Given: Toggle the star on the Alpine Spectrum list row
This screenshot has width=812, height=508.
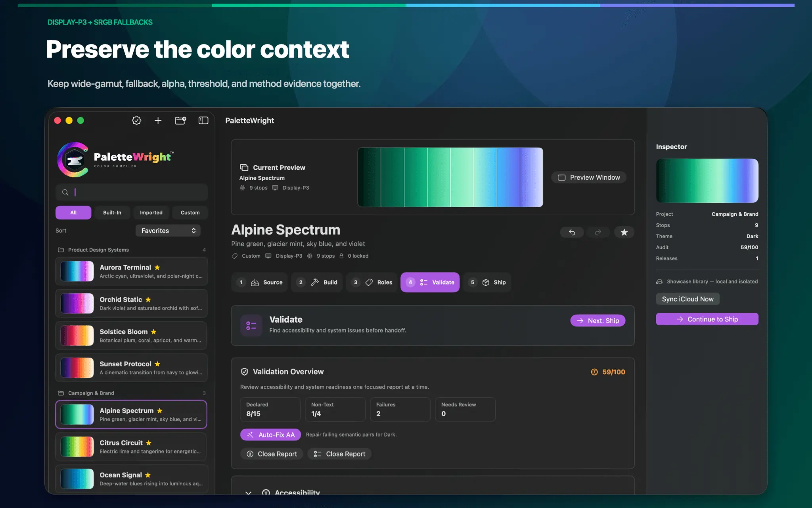Looking at the screenshot, I should click(x=159, y=411).
